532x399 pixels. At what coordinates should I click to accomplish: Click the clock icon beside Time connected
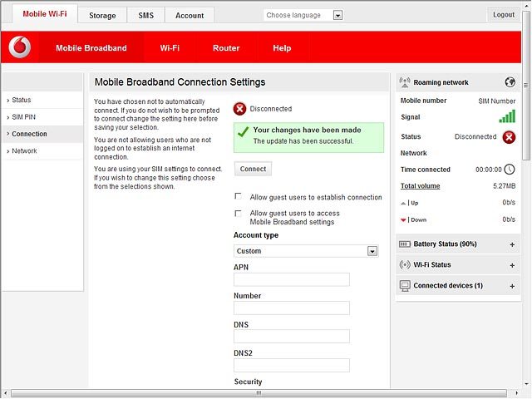[x=510, y=170]
